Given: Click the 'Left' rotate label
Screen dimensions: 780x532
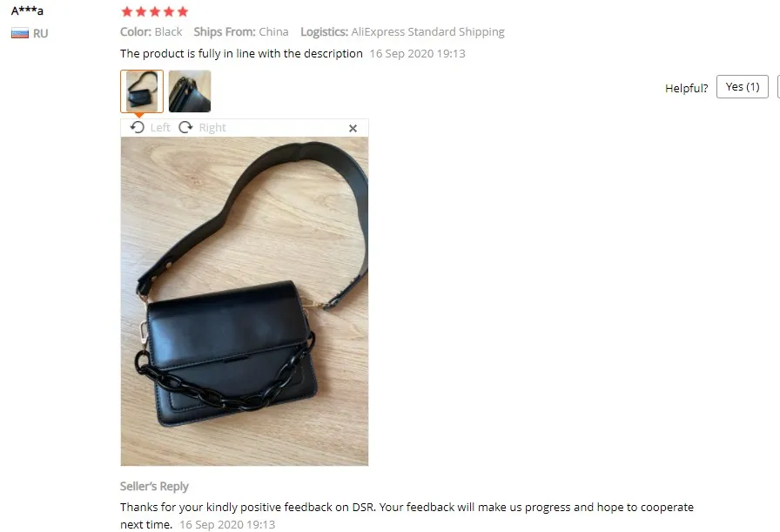Looking at the screenshot, I should click(160, 128).
